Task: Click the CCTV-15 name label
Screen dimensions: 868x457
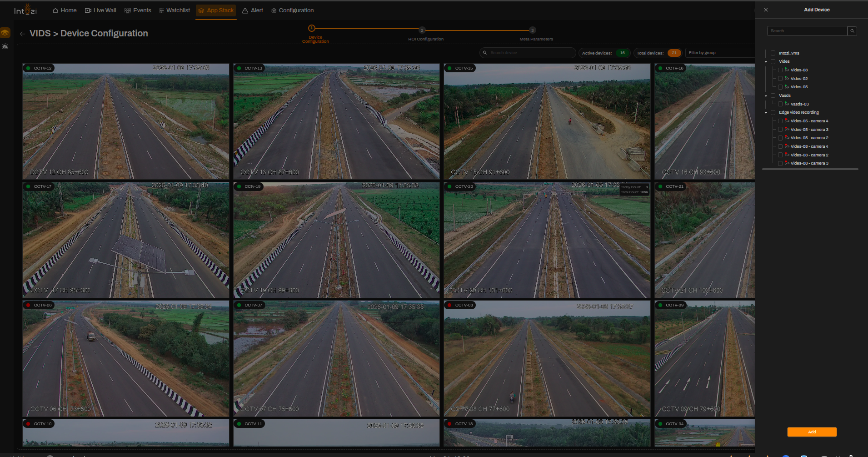Action: tap(464, 68)
